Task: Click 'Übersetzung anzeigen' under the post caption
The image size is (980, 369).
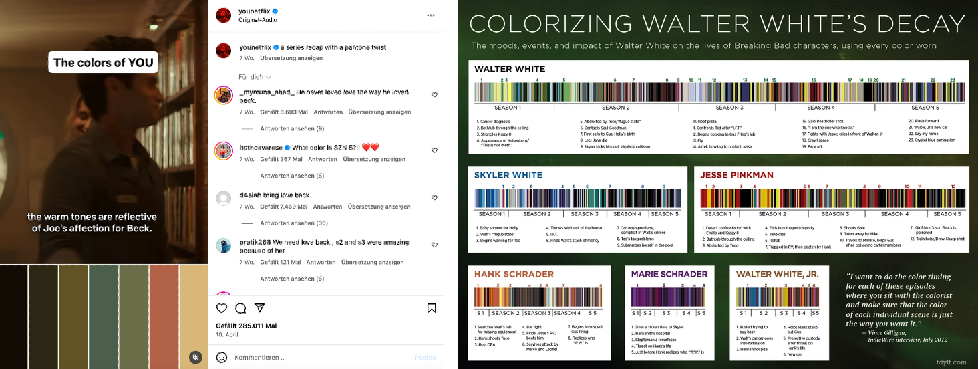Action: (291, 58)
